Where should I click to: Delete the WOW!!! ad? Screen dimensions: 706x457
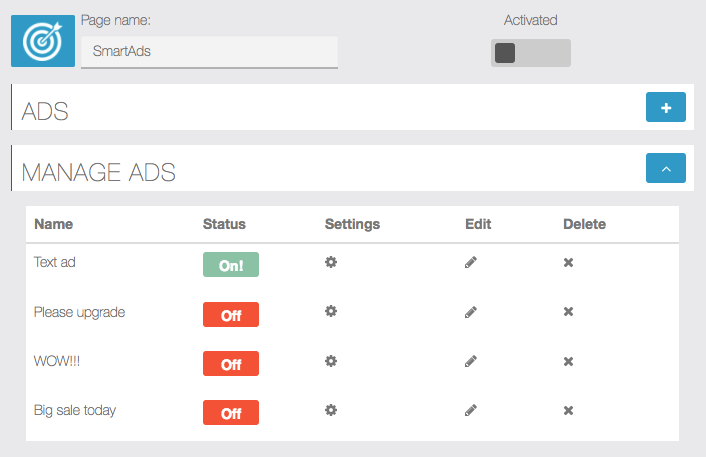(x=568, y=361)
